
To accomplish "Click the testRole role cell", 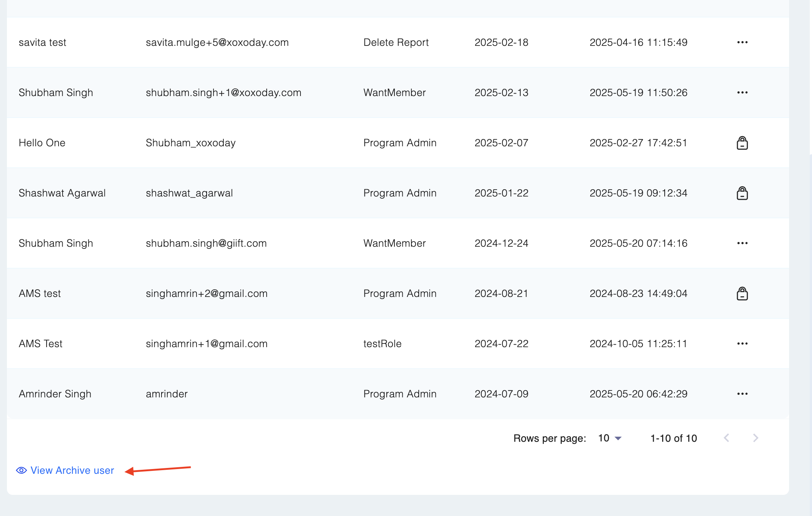I will [x=382, y=344].
